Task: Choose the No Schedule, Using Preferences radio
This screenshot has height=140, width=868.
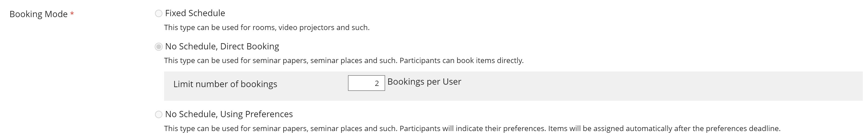Action: 158,115
